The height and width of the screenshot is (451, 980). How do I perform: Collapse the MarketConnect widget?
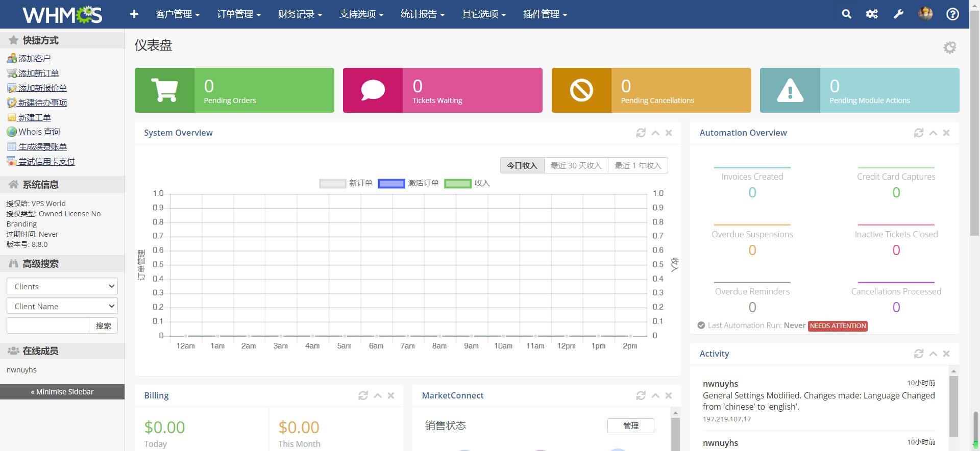click(655, 395)
